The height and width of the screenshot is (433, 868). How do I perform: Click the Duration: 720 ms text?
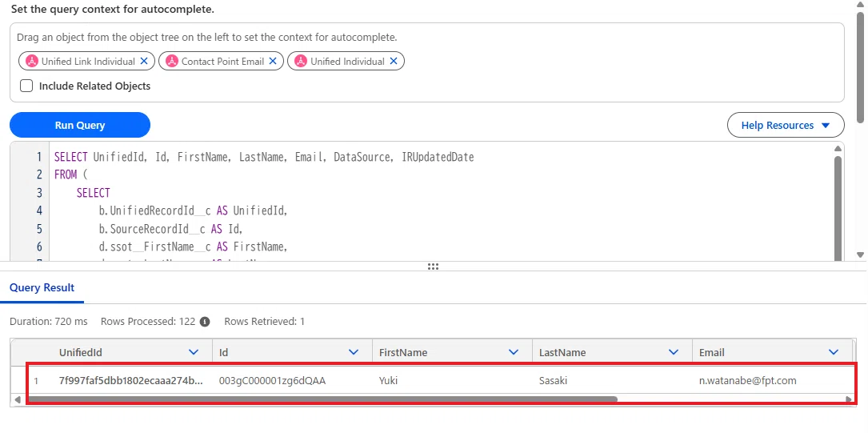(49, 321)
